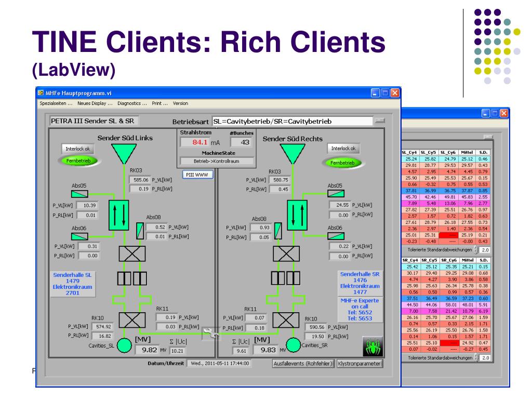Click the crossed-box symbol below Abs08 in Sender Süd Links
The height and width of the screenshot is (399, 532).
(132, 254)
